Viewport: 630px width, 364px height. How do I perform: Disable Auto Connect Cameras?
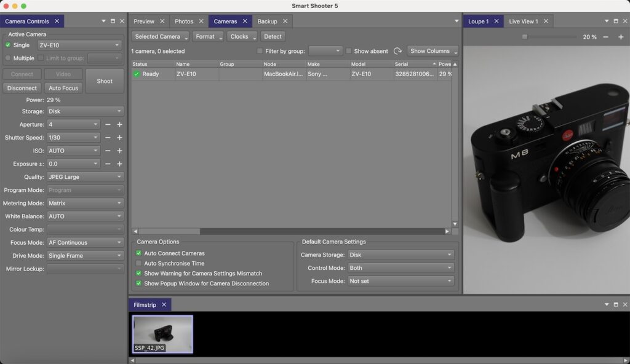(138, 253)
